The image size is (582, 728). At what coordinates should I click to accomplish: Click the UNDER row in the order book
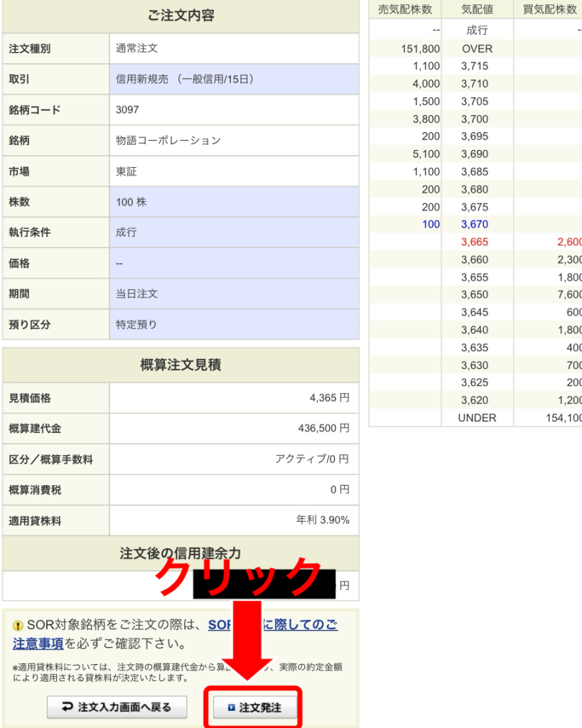(477, 418)
